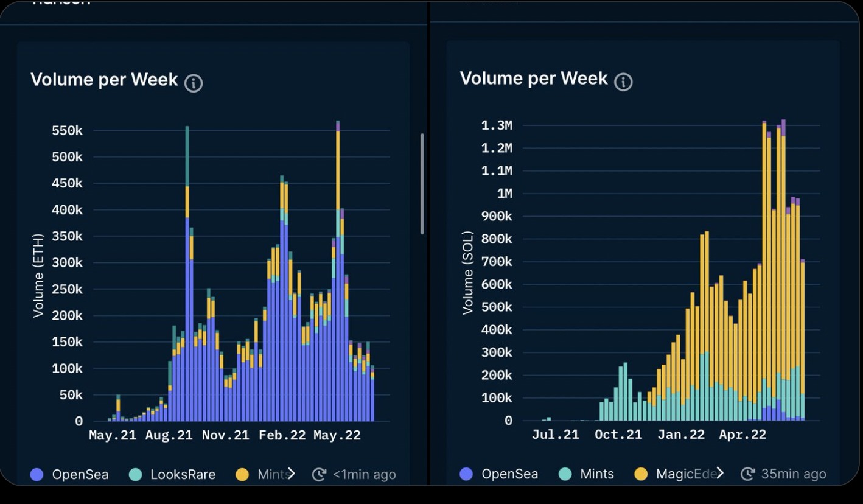Expand ETH chart legend with the chevron arrow
This screenshot has height=504, width=863.
[x=292, y=474]
